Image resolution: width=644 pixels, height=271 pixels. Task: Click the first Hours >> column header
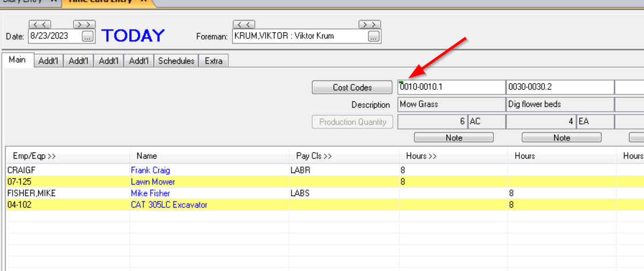[x=454, y=156]
